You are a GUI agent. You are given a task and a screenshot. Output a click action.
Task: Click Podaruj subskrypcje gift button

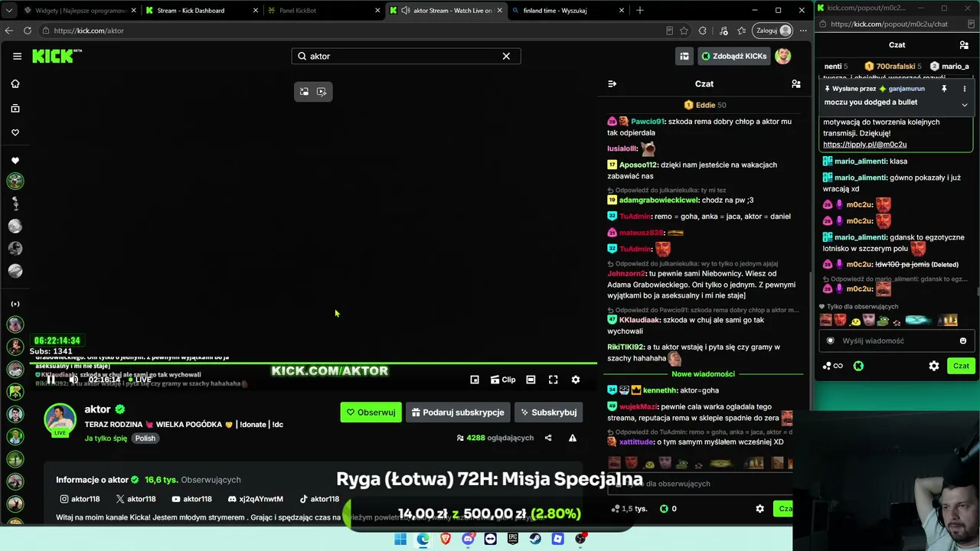[x=458, y=412]
